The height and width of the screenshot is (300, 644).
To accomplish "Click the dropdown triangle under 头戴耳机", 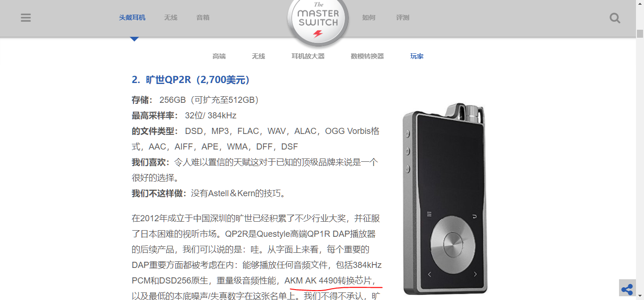I will pos(134,39).
